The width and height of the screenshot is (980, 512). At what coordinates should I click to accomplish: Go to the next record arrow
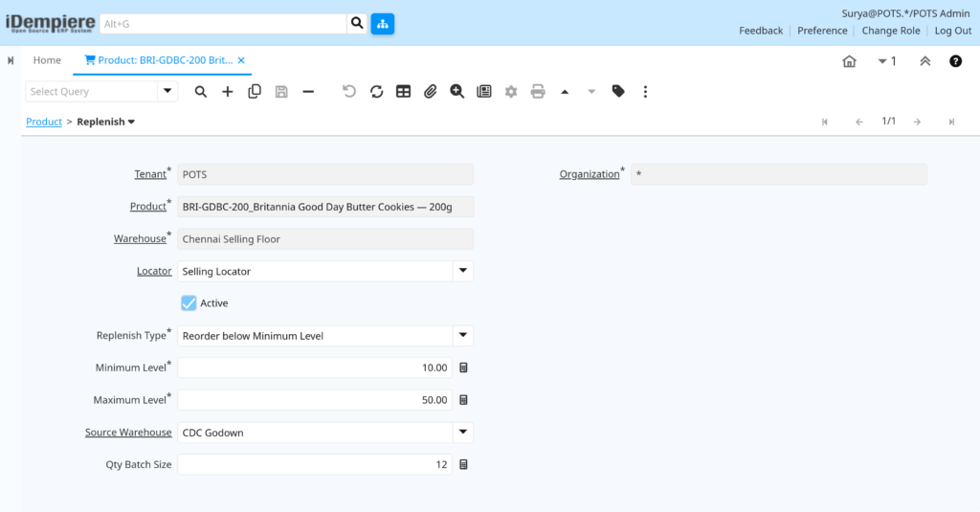pos(917,122)
